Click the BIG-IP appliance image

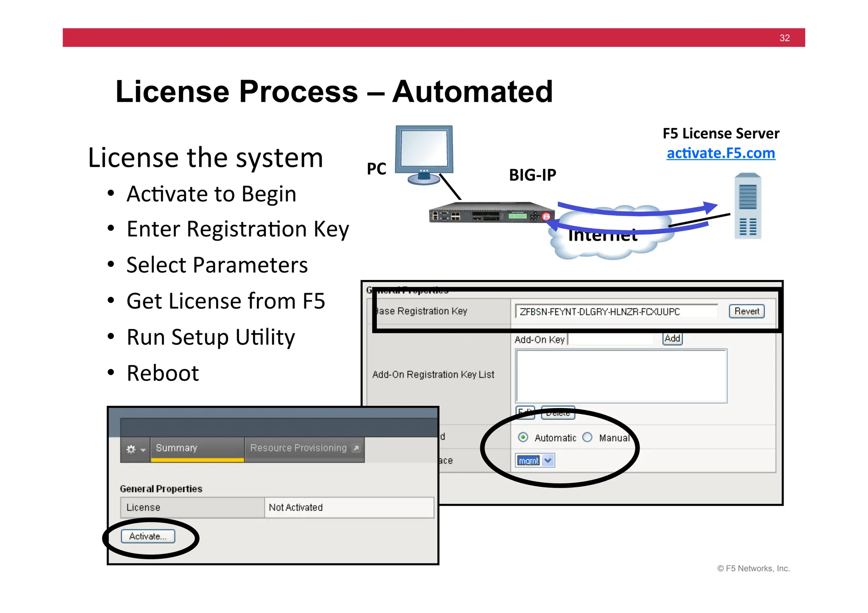point(492,212)
